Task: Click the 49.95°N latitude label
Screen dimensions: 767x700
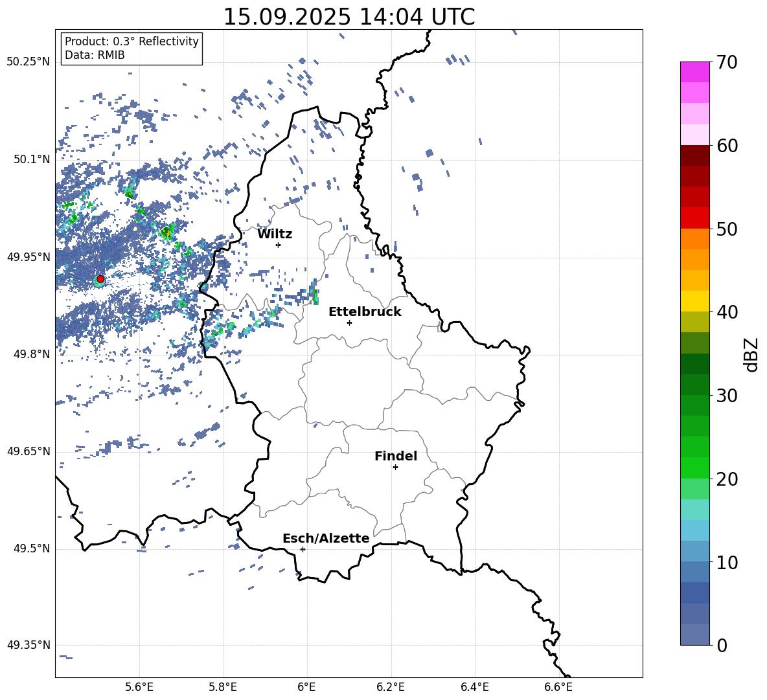Action: pos(29,257)
